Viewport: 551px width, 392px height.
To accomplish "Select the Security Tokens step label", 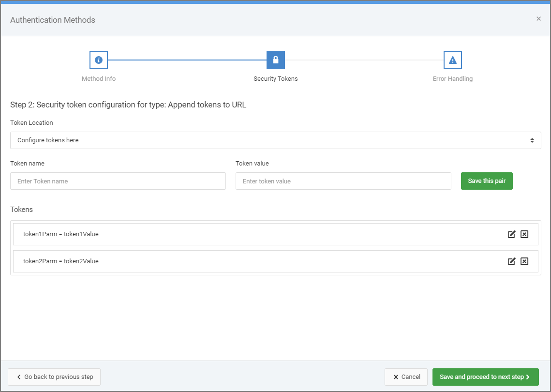I will [x=276, y=79].
